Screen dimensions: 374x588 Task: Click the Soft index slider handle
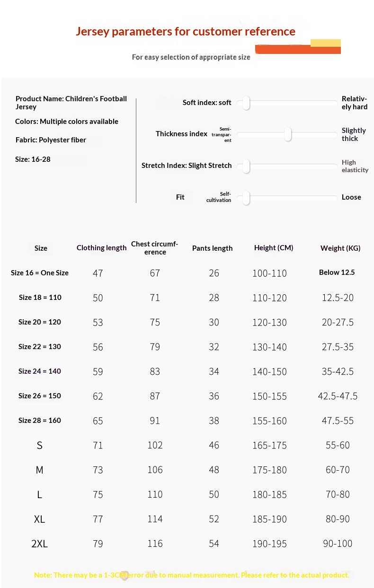click(x=246, y=103)
